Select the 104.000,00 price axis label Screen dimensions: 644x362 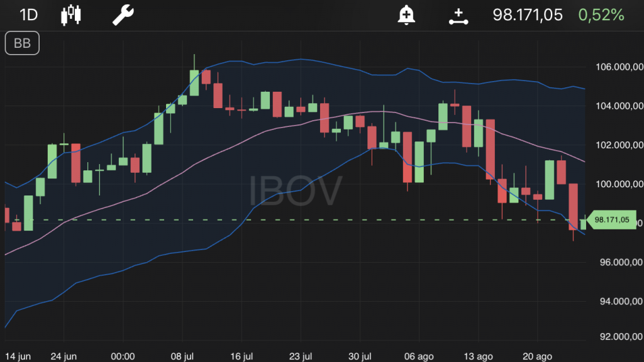click(619, 106)
